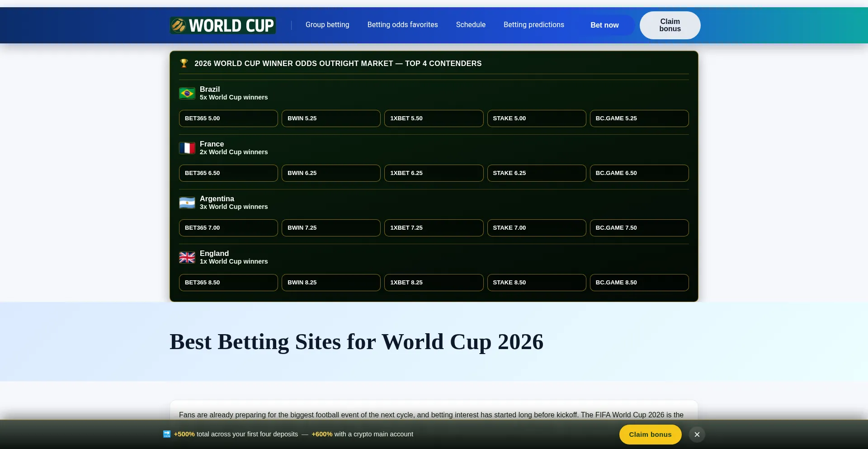Viewport: 868px width, 449px height.
Task: Go to the Schedule nav link
Action: click(x=471, y=25)
